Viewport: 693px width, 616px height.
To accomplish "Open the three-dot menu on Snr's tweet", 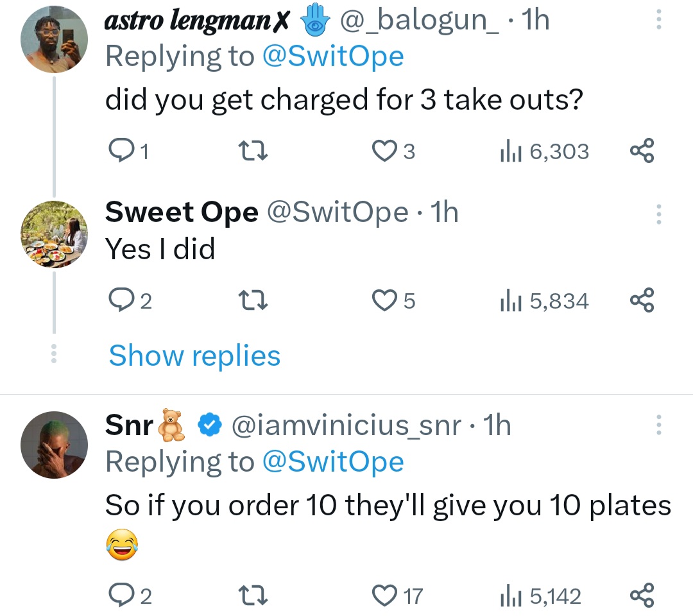I will tap(658, 425).
